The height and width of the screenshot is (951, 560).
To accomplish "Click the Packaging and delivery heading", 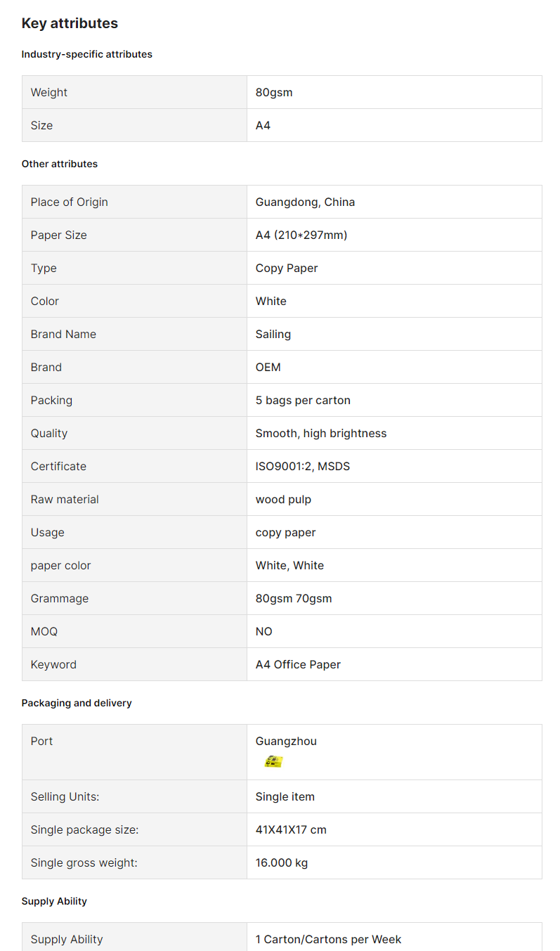I will 77,703.
